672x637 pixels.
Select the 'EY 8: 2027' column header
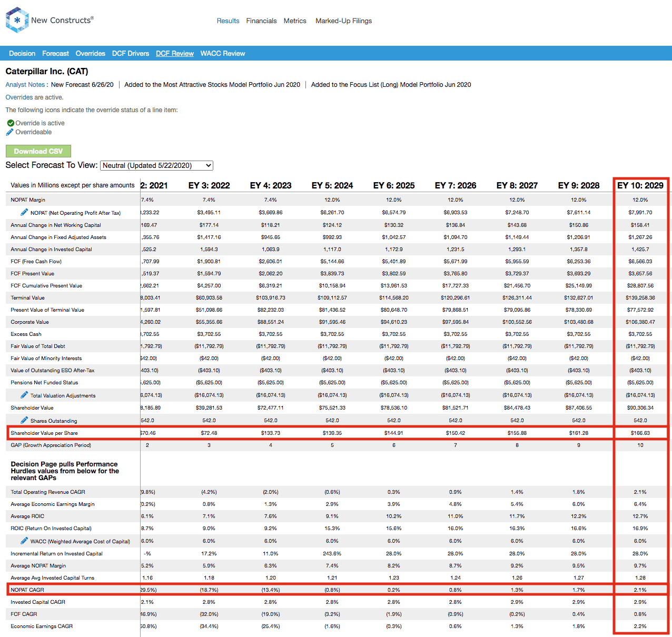click(517, 185)
